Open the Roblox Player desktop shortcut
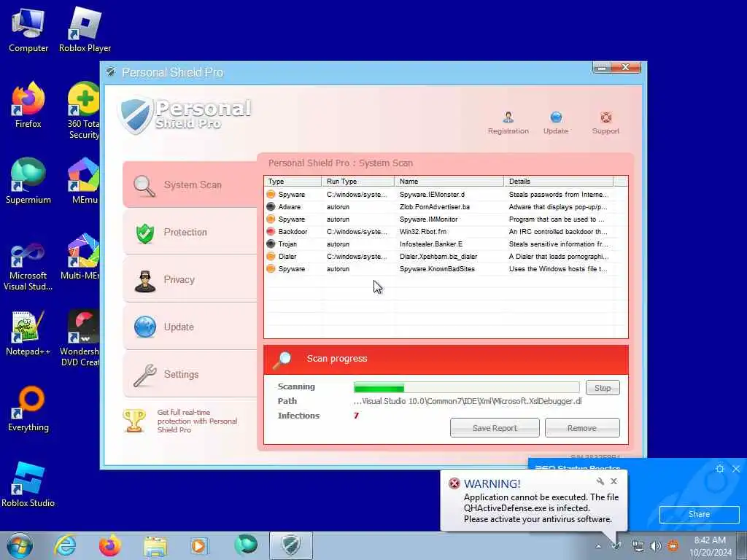The image size is (747, 560). coord(85,31)
